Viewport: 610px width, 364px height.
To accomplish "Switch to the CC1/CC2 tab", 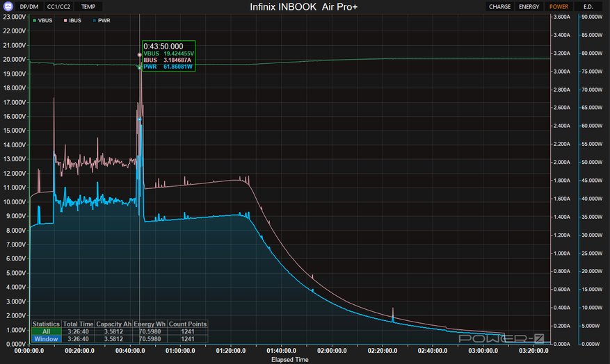I will pos(58,7).
